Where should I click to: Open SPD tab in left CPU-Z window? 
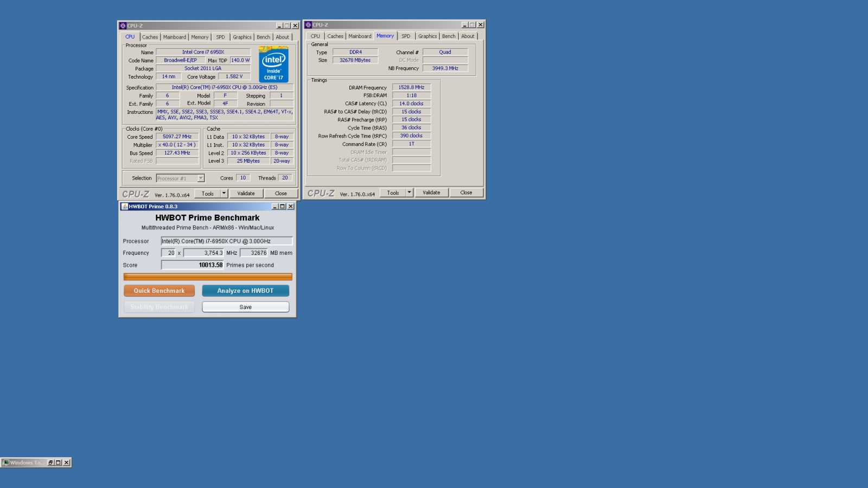click(x=220, y=37)
